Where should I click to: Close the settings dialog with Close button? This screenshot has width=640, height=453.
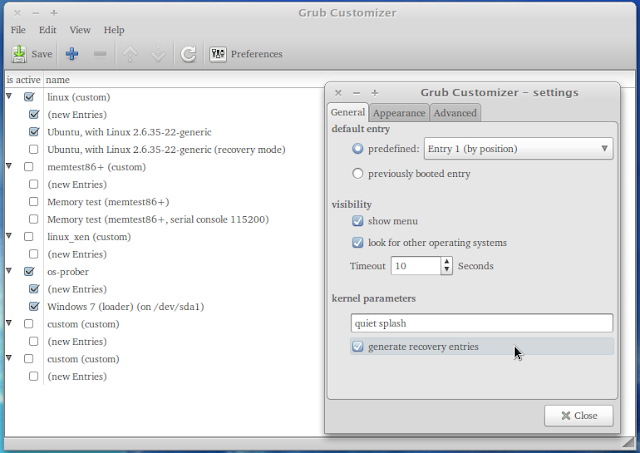[579, 415]
